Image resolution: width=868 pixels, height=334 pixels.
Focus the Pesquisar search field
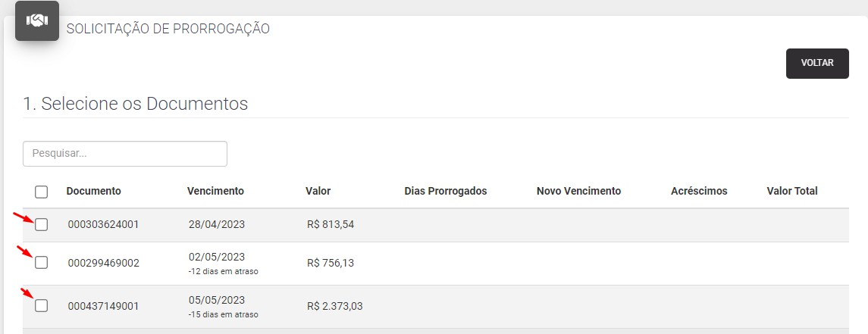point(125,154)
